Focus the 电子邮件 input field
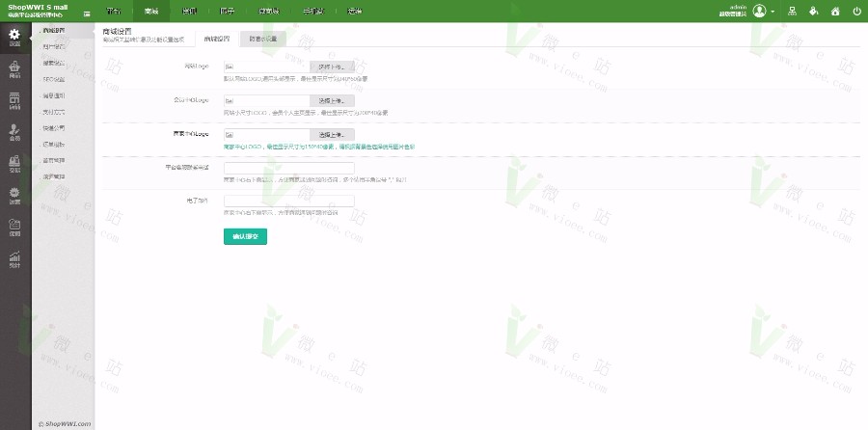This screenshot has height=430, width=868. (289, 201)
